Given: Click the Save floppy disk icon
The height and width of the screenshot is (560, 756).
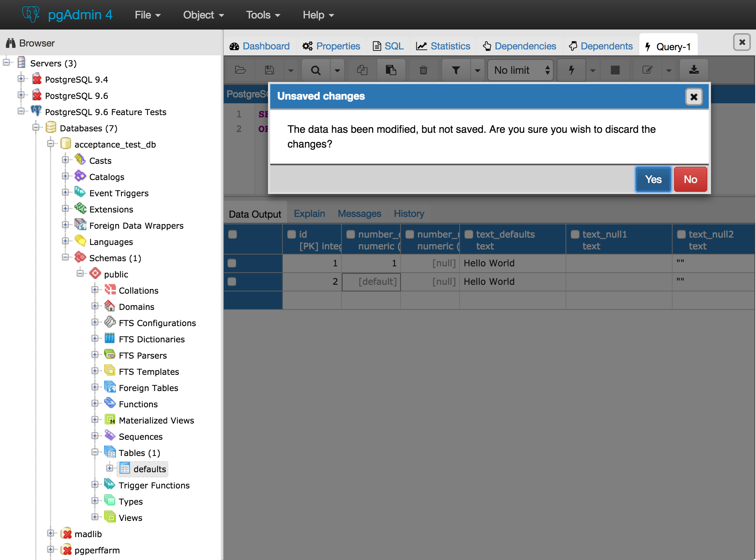Looking at the screenshot, I should coord(269,70).
